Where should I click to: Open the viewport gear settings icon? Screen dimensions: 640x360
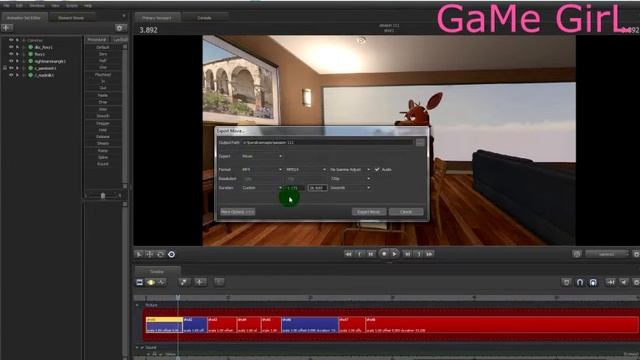click(x=636, y=254)
